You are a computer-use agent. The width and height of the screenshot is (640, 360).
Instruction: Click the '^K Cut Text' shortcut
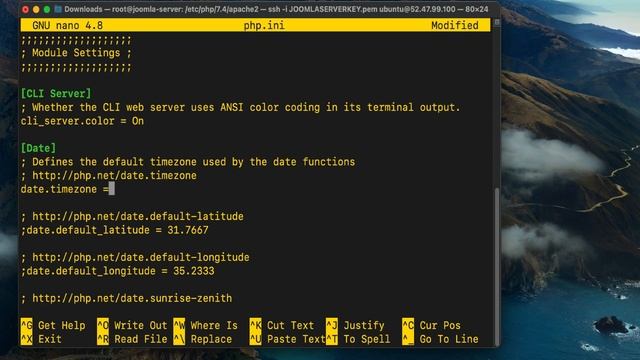point(282,325)
